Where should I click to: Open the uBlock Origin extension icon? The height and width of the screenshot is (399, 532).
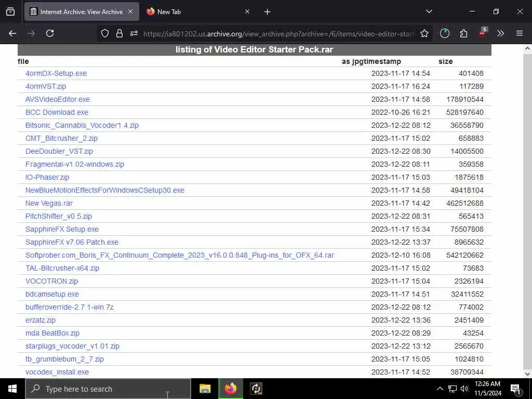[x=482, y=33]
